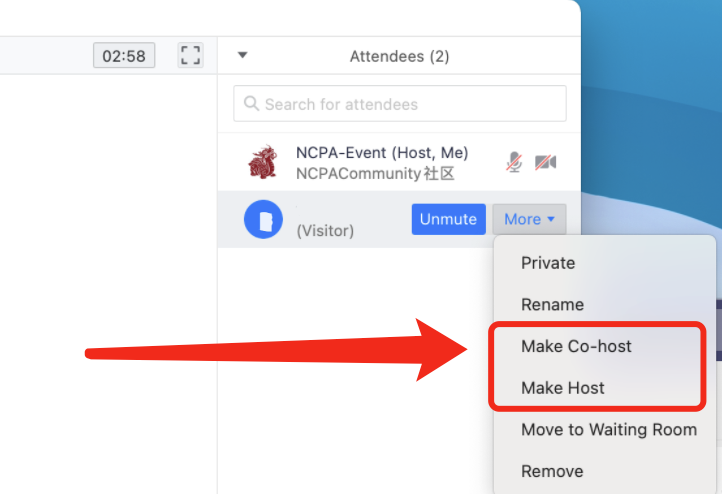The height and width of the screenshot is (494, 722).
Task: Select the NCPA-Event (Host, Me) name
Action: point(381,153)
